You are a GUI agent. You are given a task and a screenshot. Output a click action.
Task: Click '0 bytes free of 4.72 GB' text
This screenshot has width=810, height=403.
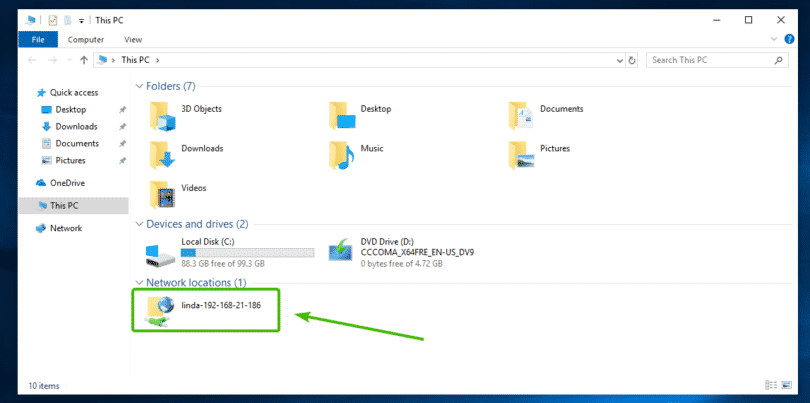(401, 264)
